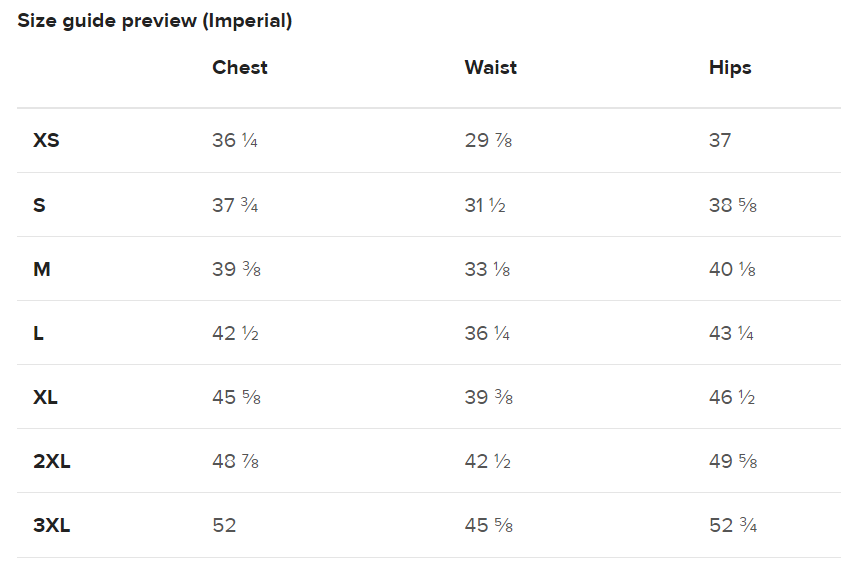Click S waist value 31 ½

pyautogui.click(x=485, y=205)
